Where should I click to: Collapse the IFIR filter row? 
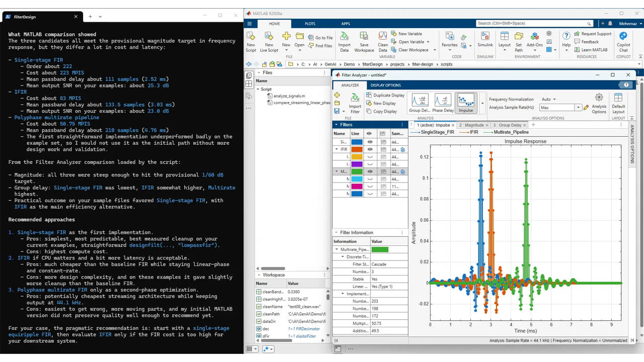coord(337,149)
